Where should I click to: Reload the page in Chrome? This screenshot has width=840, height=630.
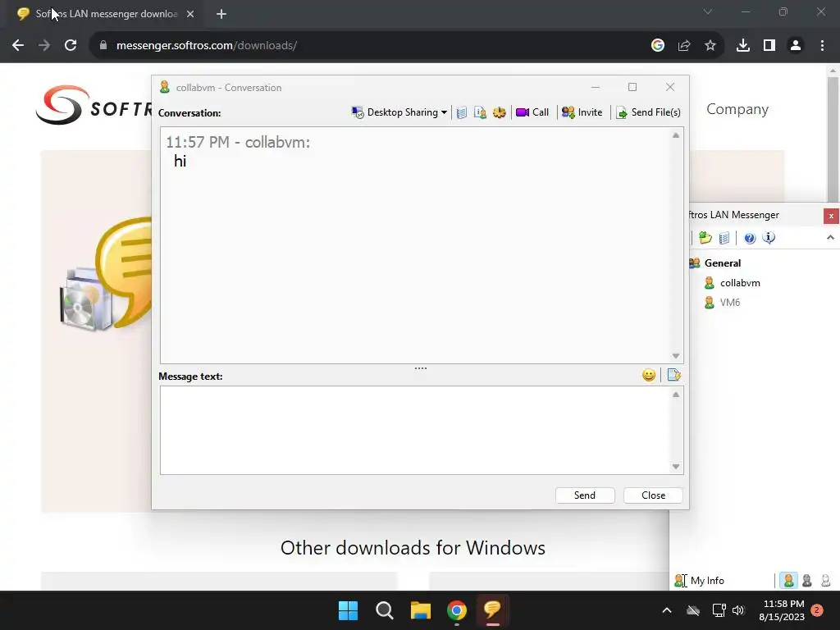[71, 46]
